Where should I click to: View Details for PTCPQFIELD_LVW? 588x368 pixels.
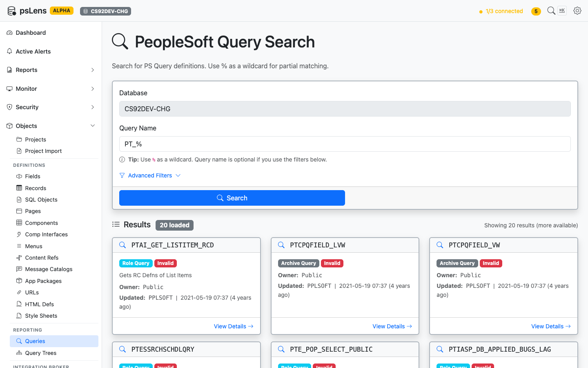coord(392,326)
